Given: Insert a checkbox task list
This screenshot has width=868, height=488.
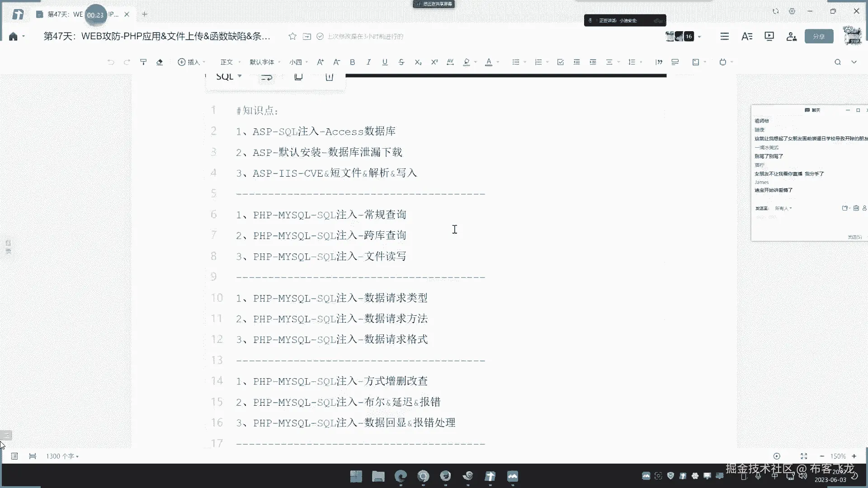Looking at the screenshot, I should coord(561,62).
